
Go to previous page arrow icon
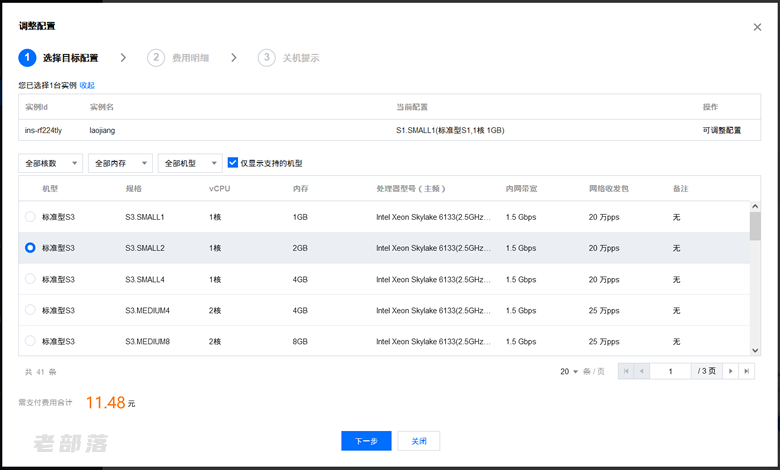(x=642, y=371)
